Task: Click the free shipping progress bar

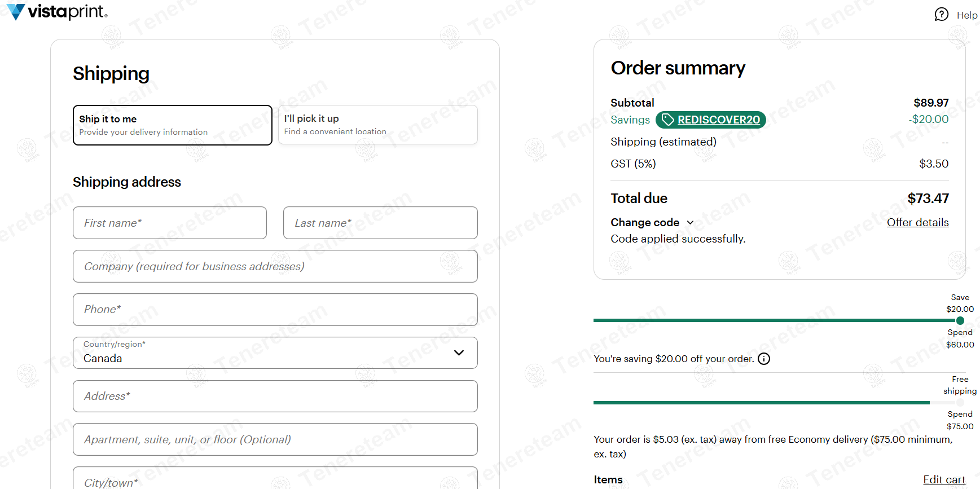Action: 762,403
